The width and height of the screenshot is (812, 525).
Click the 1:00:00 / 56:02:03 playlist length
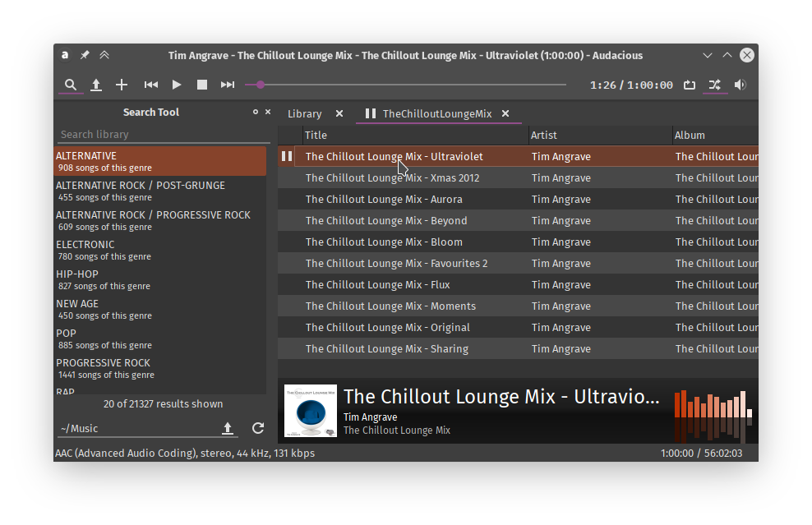(701, 453)
